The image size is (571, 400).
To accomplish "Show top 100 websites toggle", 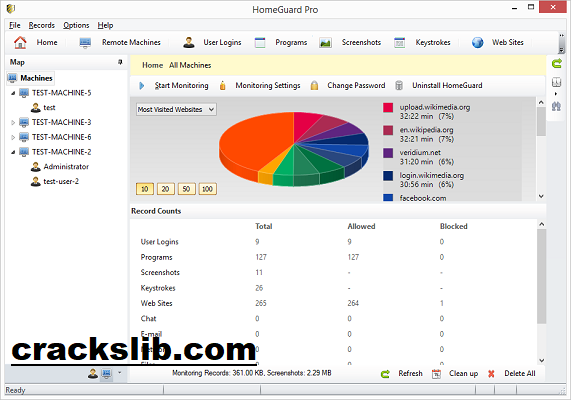I will point(208,189).
